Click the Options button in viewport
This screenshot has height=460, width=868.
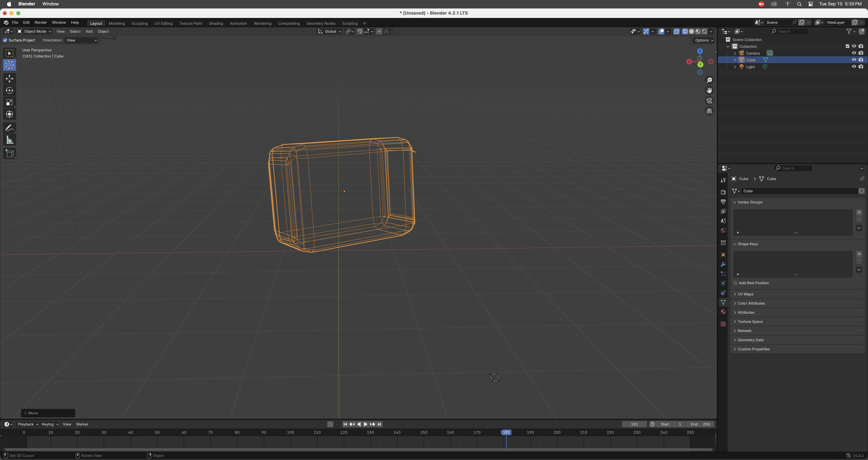tap(704, 40)
